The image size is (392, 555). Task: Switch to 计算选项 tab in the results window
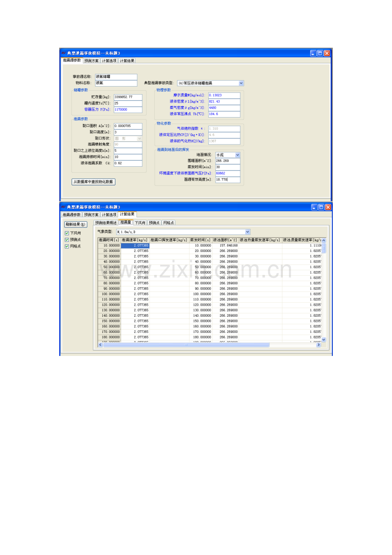click(x=109, y=215)
